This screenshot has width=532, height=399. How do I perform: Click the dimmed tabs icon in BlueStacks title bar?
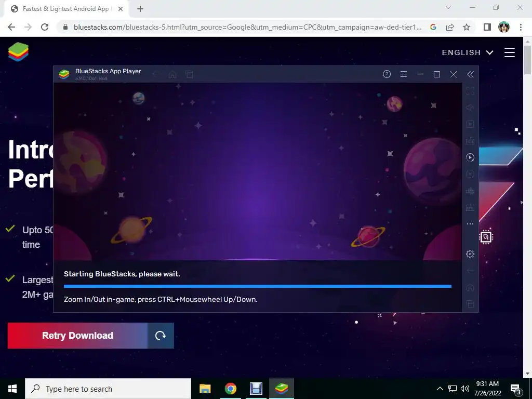pyautogui.click(x=189, y=74)
